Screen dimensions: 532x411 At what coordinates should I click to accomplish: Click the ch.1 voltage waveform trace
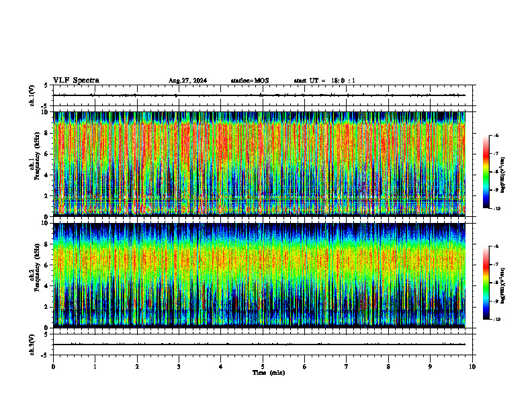click(259, 95)
